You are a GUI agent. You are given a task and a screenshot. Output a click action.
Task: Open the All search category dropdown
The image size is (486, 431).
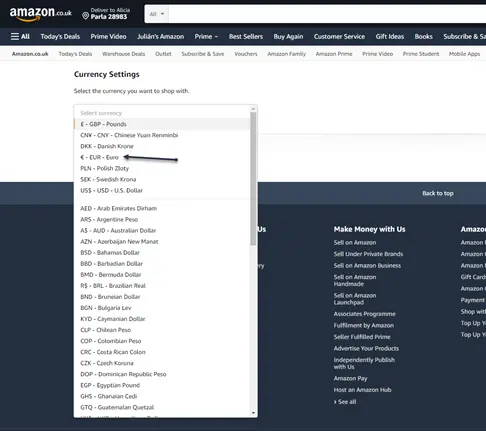157,14
